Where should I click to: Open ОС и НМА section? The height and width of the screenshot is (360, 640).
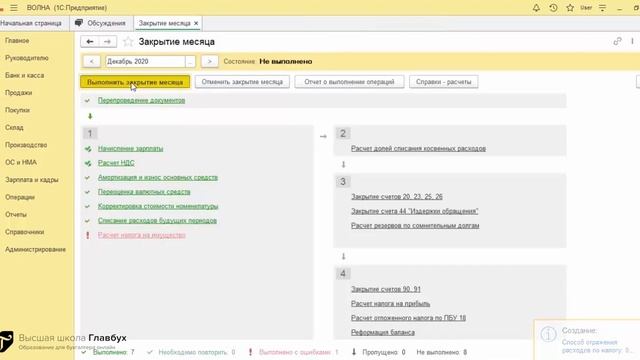[21, 162]
